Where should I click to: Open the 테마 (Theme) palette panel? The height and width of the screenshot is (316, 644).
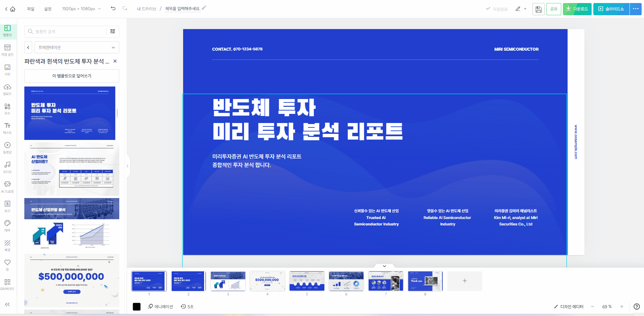[x=7, y=226]
